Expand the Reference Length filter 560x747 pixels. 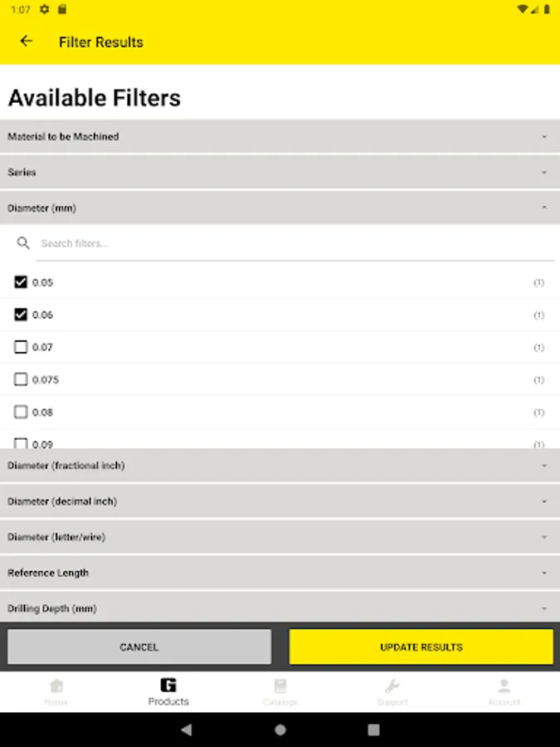coord(280,573)
